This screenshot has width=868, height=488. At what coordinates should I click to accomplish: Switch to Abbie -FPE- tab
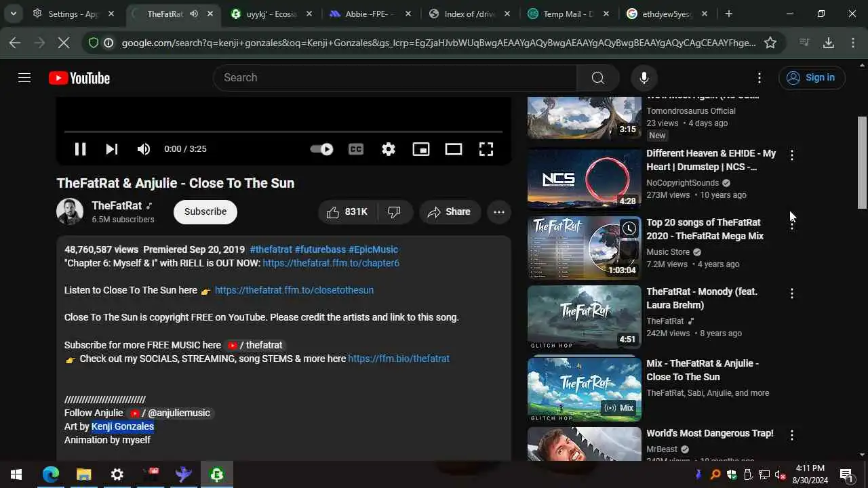point(370,14)
